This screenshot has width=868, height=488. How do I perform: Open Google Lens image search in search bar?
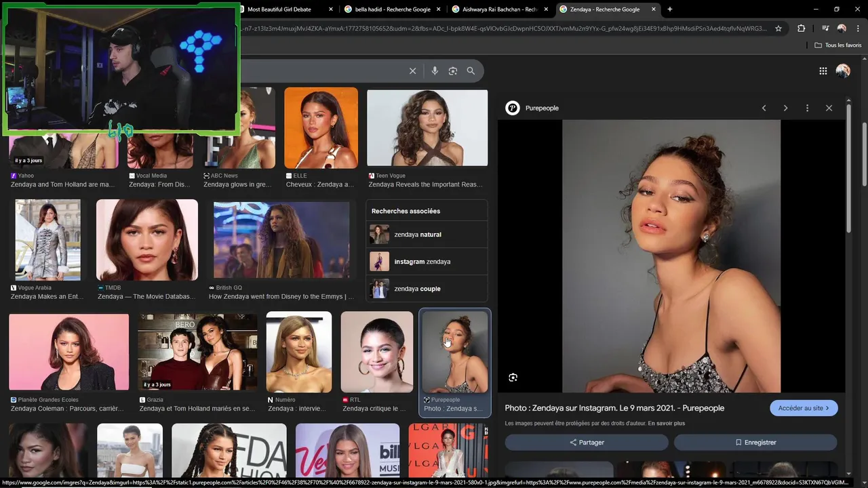pyautogui.click(x=453, y=70)
